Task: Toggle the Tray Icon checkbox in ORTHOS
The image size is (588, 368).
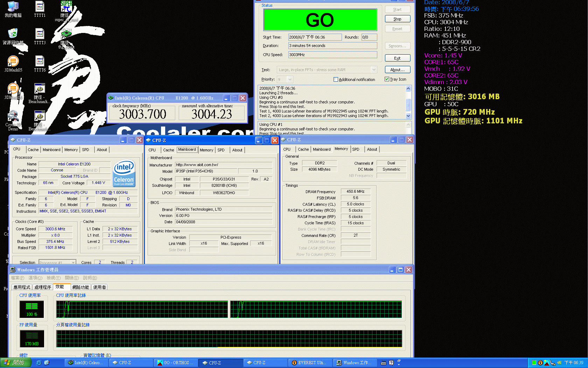Action: 387,79
